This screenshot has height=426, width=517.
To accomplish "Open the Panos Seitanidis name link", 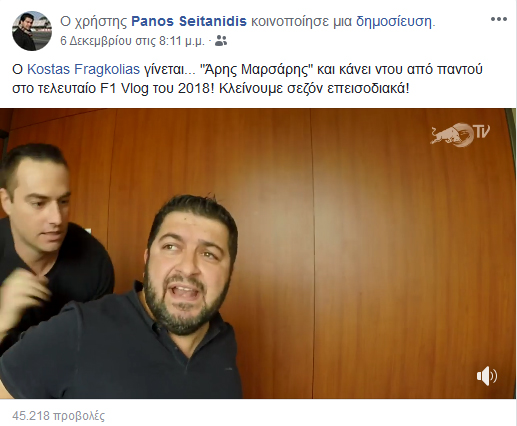I will (189, 21).
